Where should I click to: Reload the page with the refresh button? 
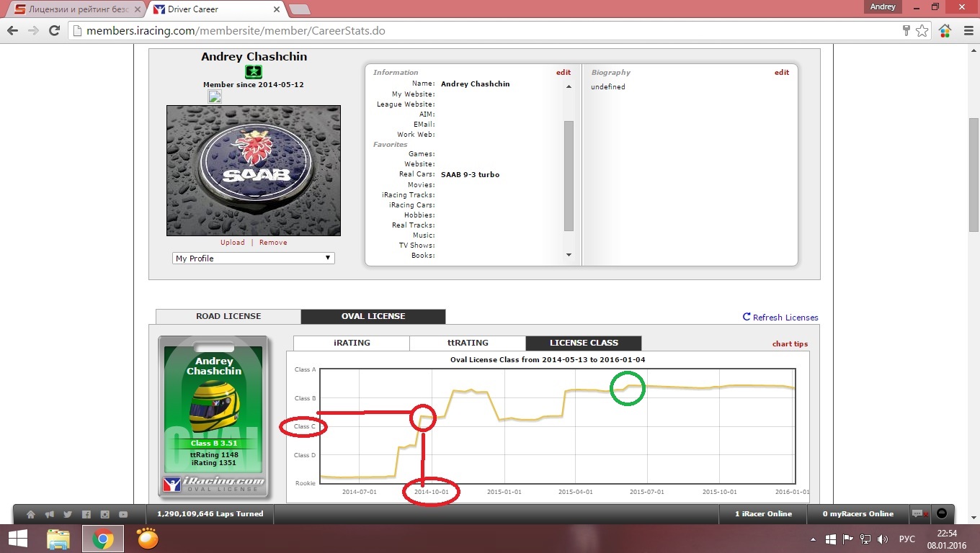coord(54,31)
